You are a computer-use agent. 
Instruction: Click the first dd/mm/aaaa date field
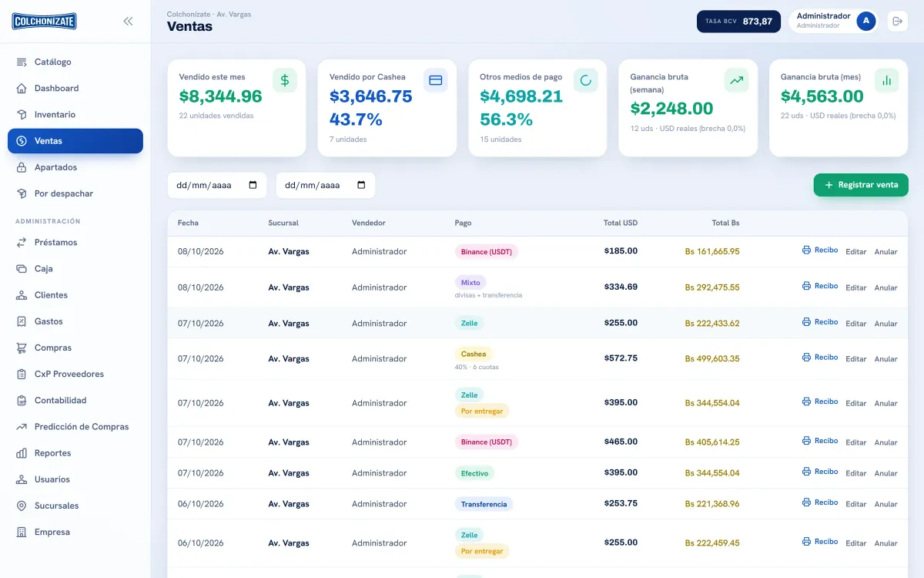click(x=217, y=185)
